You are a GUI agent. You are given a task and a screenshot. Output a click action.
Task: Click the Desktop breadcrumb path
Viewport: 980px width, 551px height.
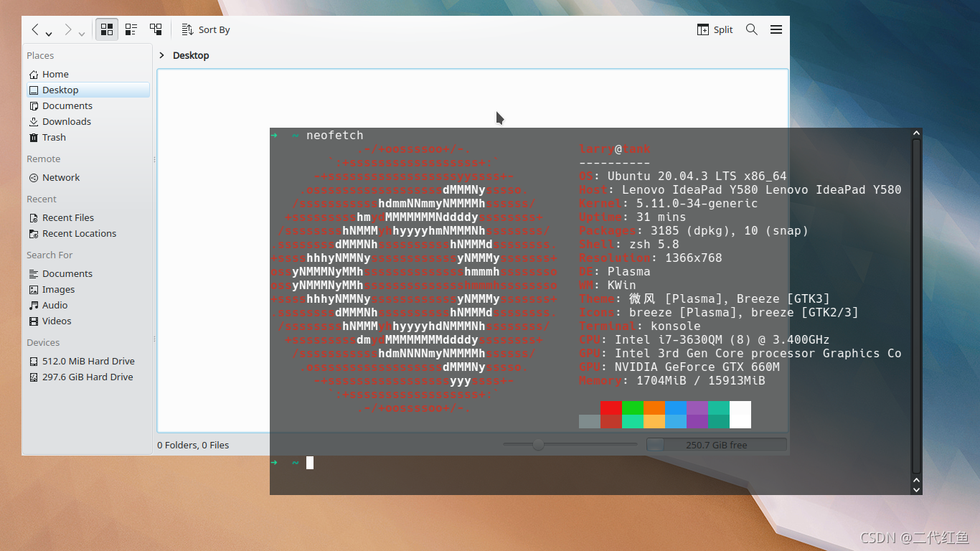(x=191, y=55)
